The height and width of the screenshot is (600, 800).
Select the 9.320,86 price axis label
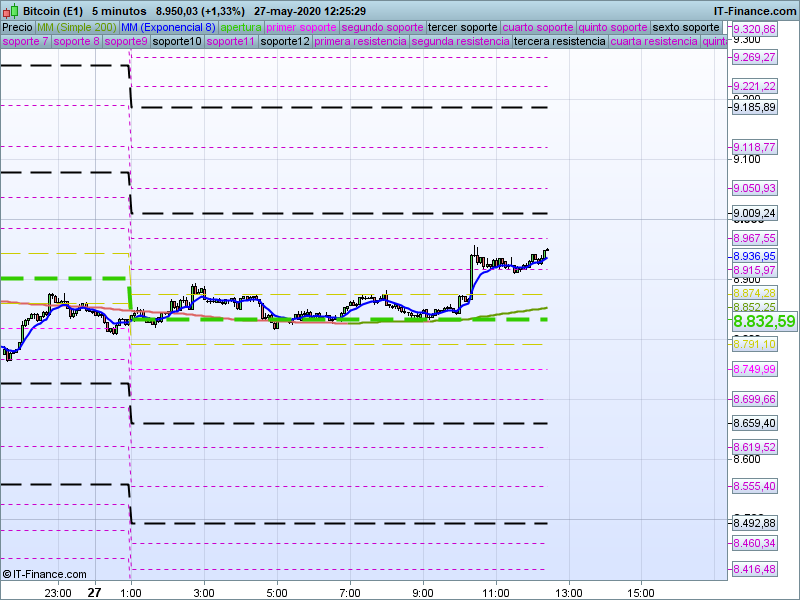click(754, 30)
